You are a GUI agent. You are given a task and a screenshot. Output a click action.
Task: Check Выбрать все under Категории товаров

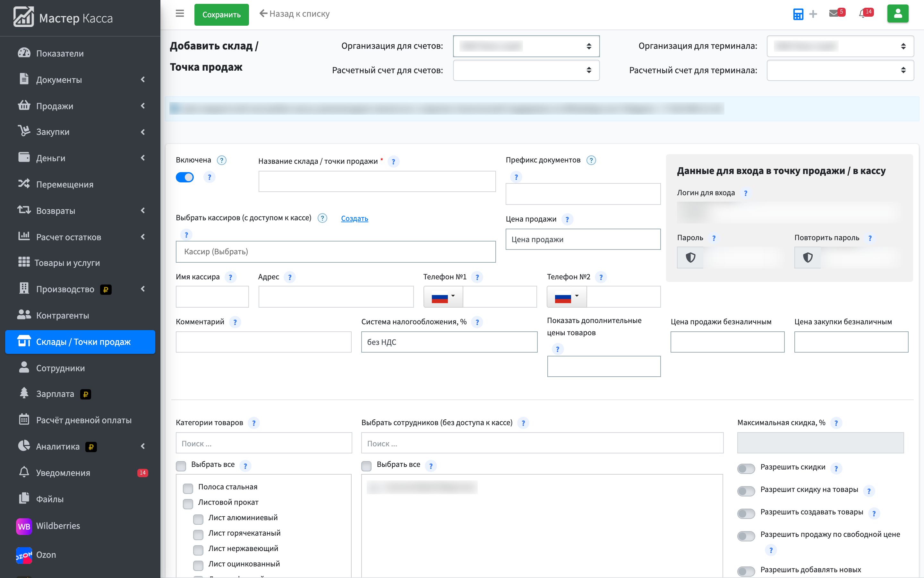[x=181, y=466]
